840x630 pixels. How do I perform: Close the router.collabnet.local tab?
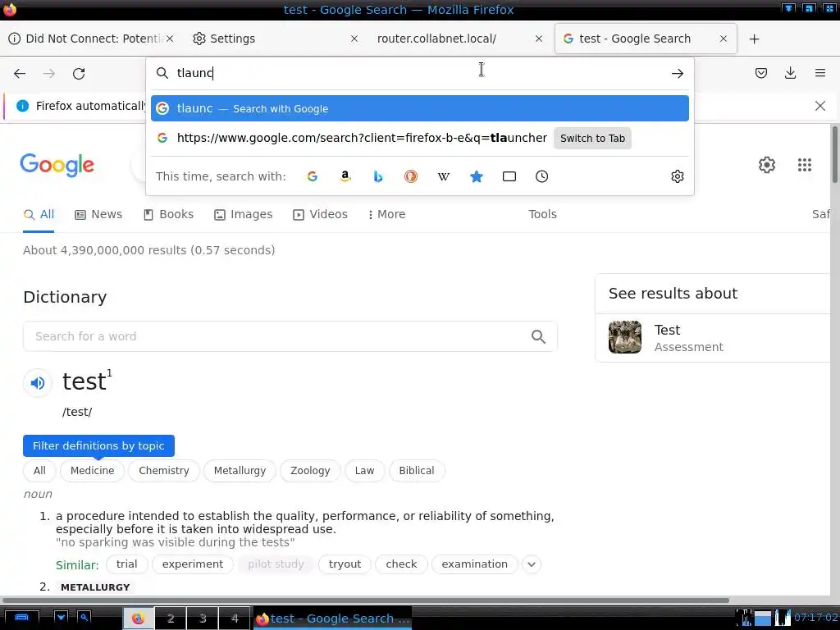539,39
